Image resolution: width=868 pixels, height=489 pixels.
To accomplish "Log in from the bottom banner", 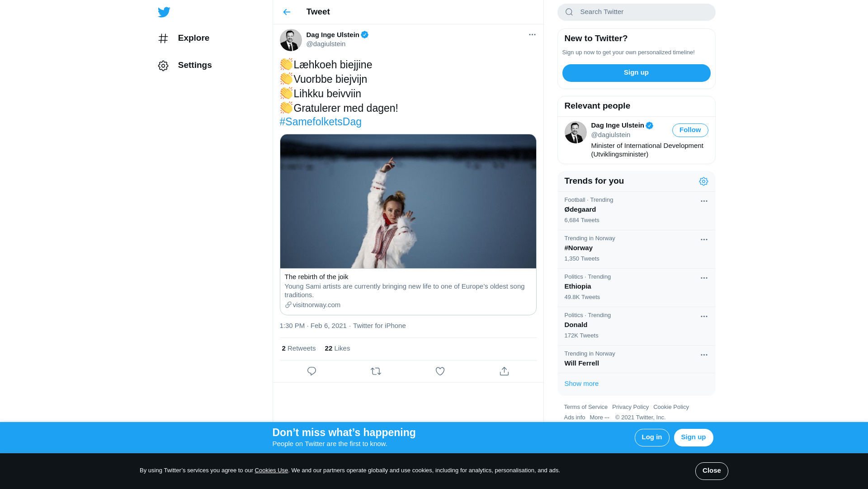I will click(x=651, y=437).
